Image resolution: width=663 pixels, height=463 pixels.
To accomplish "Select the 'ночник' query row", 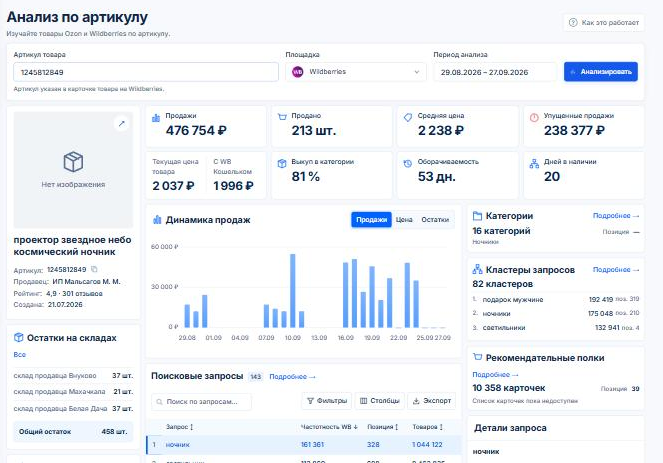I will click(304, 445).
